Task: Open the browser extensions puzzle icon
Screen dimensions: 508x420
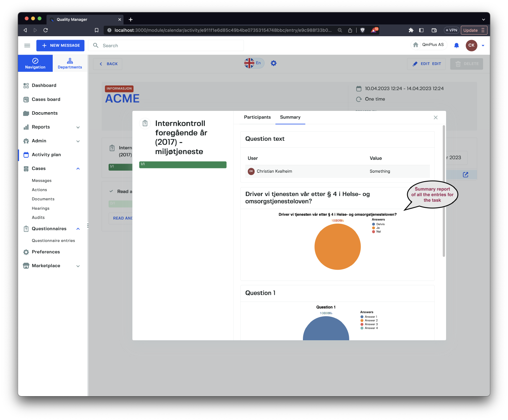Action: (x=411, y=30)
